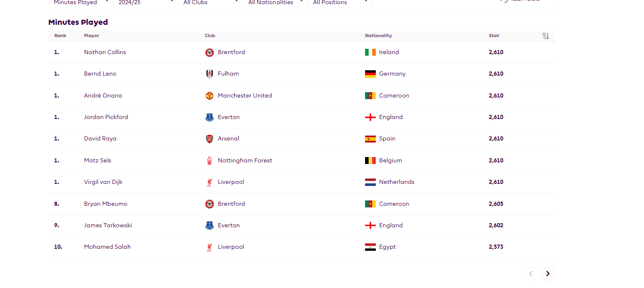This screenshot has height=288, width=644.
Task: Click the Nottingham Forest crest icon
Action: point(209,161)
